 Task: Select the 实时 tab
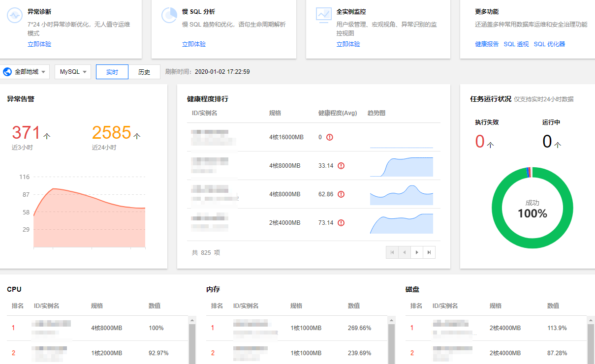(x=112, y=71)
